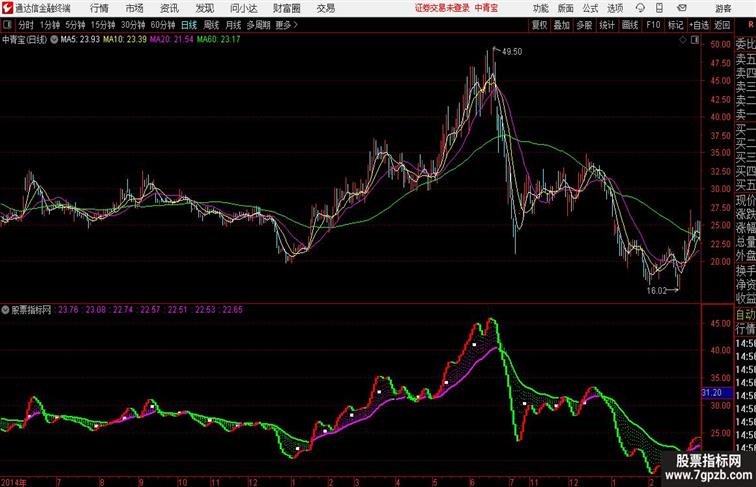Click the 31.20 highlighted axis value
This screenshot has width=756, height=487.
pos(717,393)
